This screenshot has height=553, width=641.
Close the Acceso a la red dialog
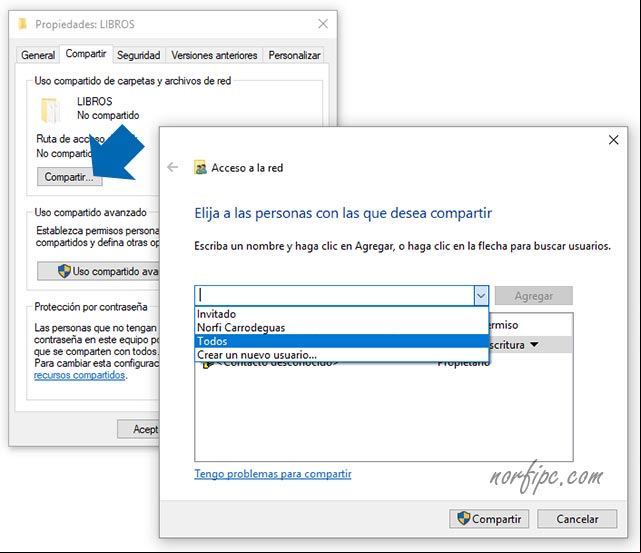click(613, 140)
